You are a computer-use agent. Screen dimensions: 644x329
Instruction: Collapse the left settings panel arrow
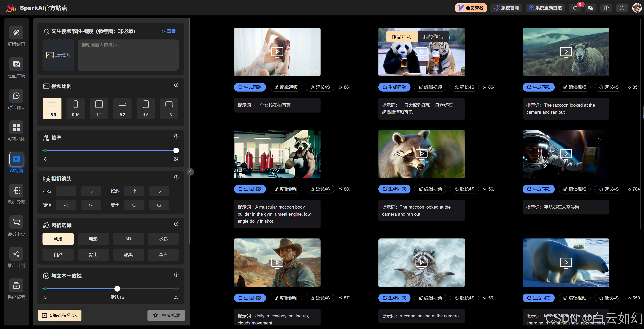click(190, 172)
